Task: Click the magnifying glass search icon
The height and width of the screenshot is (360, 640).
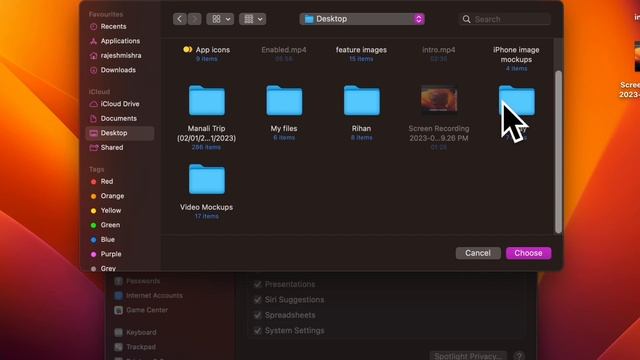Action: 467,19
